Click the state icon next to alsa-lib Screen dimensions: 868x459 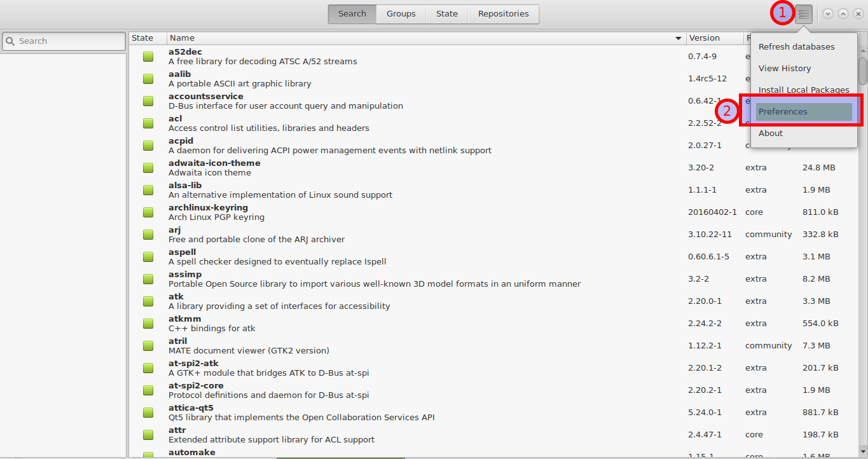click(x=148, y=190)
